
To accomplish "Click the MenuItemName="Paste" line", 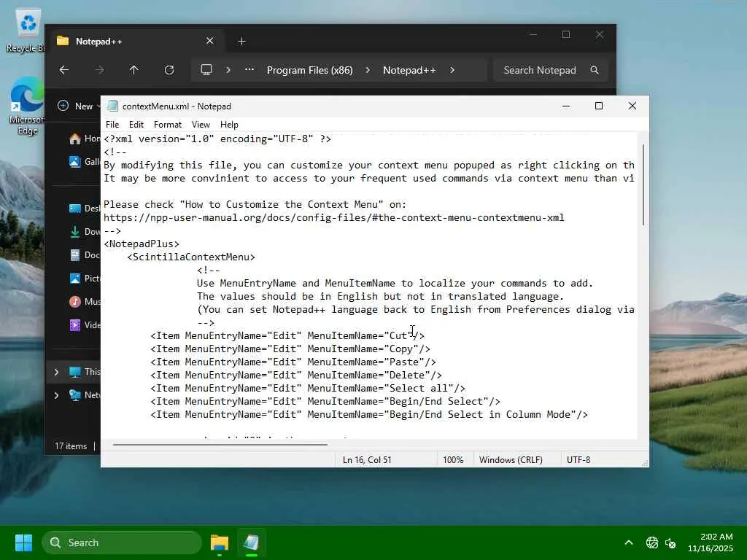I will (x=293, y=362).
